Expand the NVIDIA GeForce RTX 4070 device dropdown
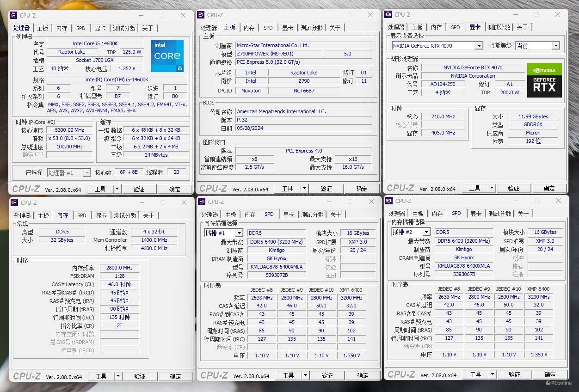 [437, 45]
